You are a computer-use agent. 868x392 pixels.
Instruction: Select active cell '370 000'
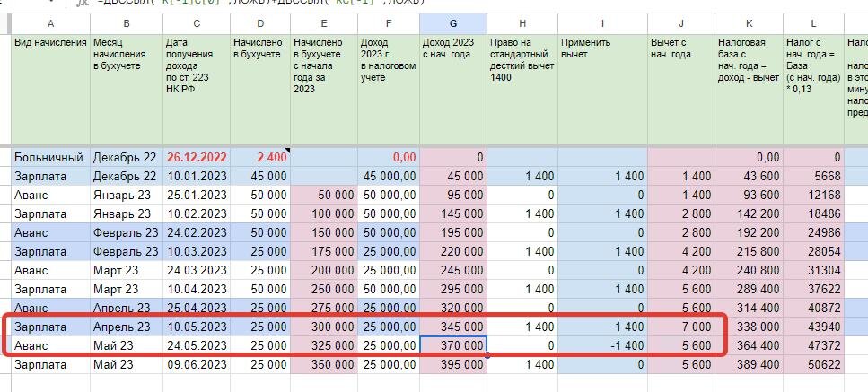pyautogui.click(x=453, y=345)
